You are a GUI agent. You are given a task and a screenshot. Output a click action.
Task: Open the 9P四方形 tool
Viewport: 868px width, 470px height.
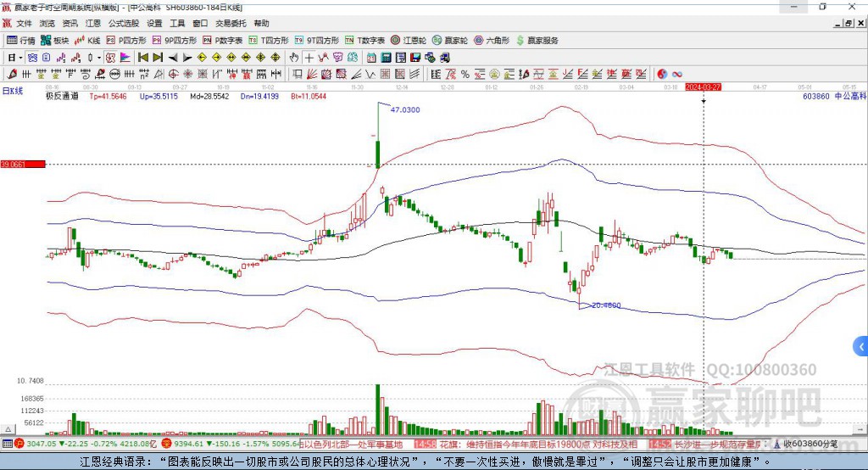pyautogui.click(x=175, y=41)
